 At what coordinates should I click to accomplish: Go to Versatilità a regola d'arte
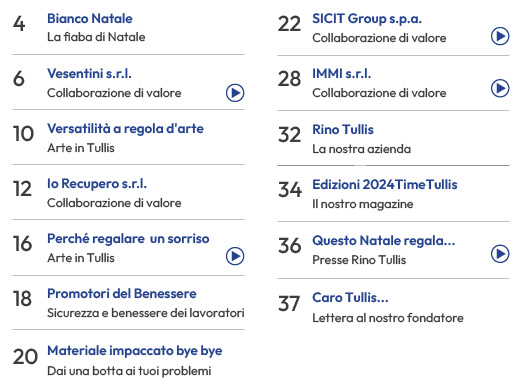coord(125,129)
